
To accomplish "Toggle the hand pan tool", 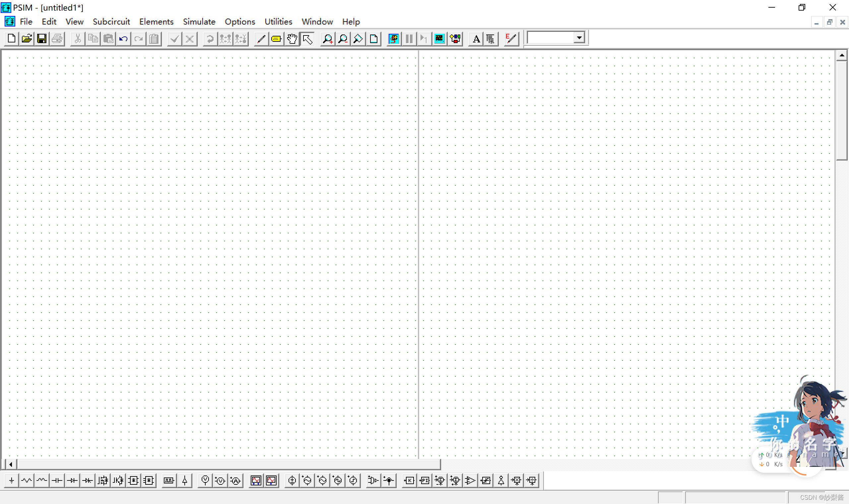I will 292,39.
